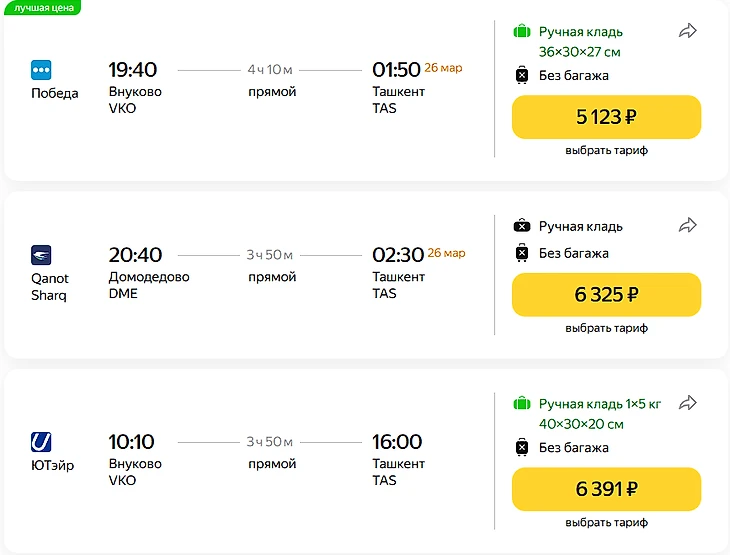Select the 5 123 ₽ price button
Image resolution: width=730 pixels, height=555 pixels.
coord(606,117)
